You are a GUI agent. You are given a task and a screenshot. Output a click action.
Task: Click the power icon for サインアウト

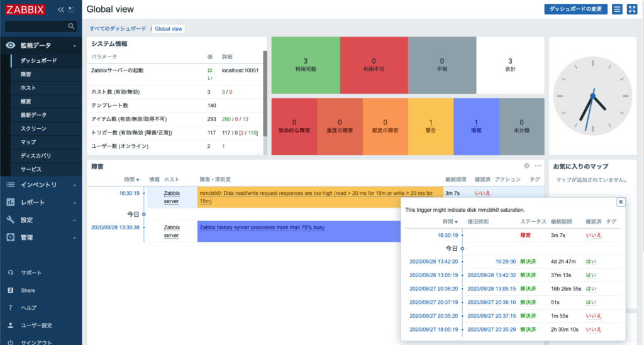(10, 342)
